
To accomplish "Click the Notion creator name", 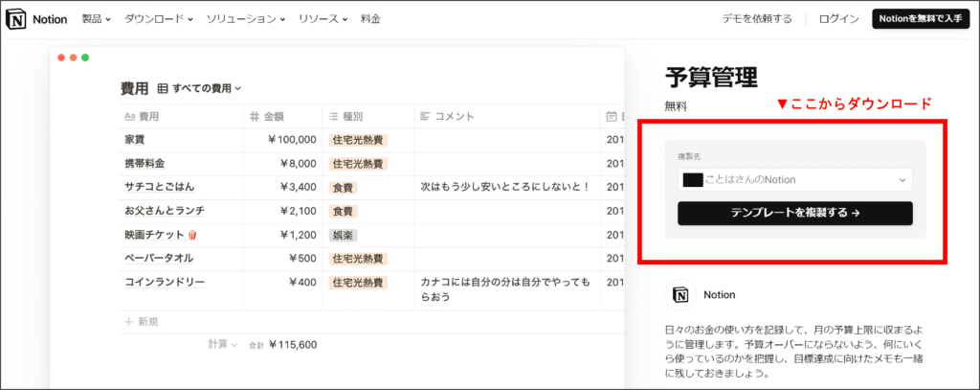I will (x=720, y=295).
